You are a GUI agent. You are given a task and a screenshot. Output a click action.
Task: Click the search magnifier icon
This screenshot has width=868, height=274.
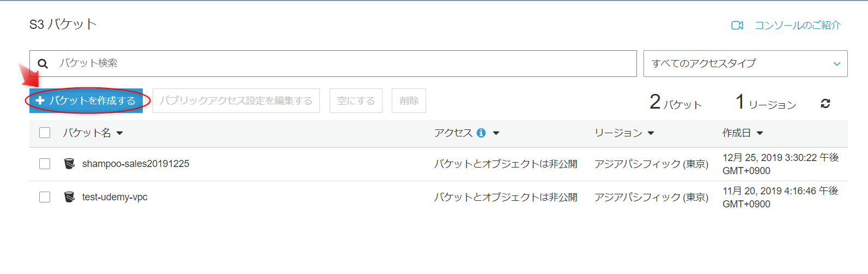click(43, 64)
